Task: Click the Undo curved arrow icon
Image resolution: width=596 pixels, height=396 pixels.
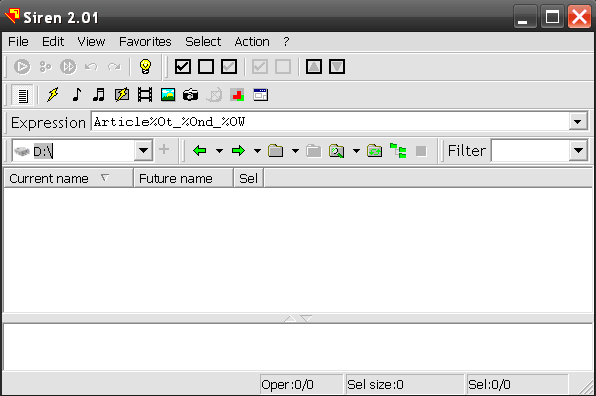Action: click(91, 67)
